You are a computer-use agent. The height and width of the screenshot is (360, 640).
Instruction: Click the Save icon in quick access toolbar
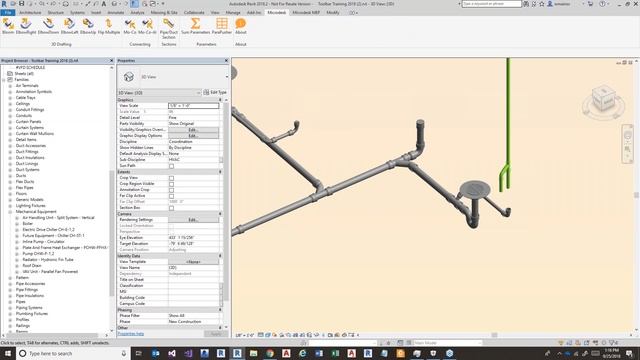pos(21,4)
